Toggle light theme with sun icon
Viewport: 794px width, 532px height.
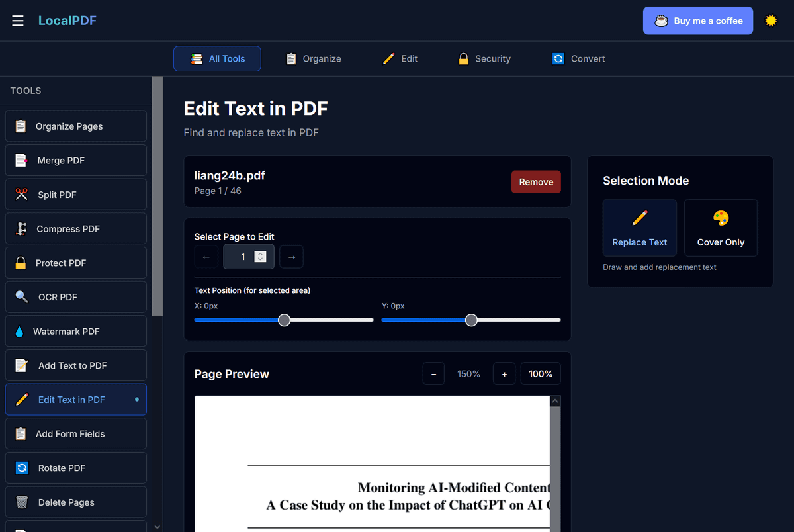[771, 21]
